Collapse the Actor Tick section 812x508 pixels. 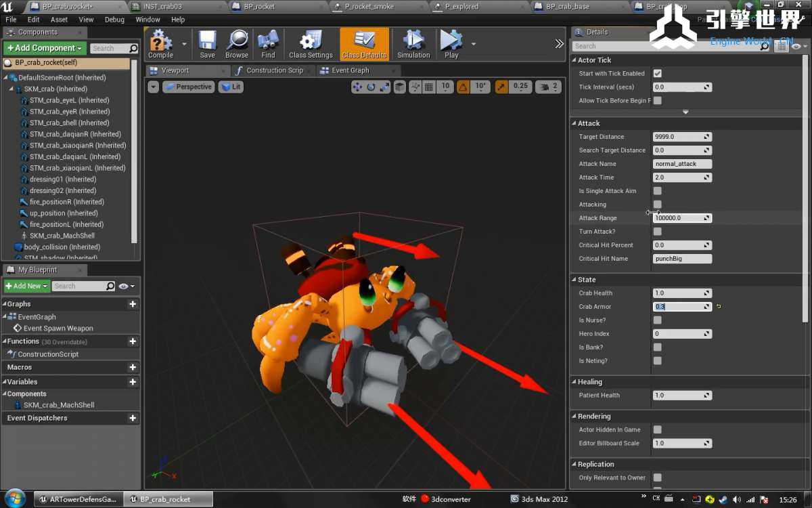[x=574, y=60]
